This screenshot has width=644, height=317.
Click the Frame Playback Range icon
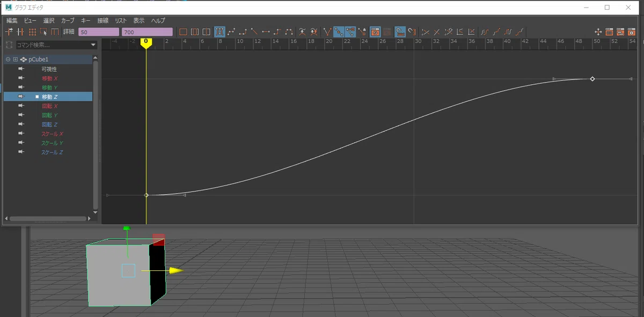point(195,32)
